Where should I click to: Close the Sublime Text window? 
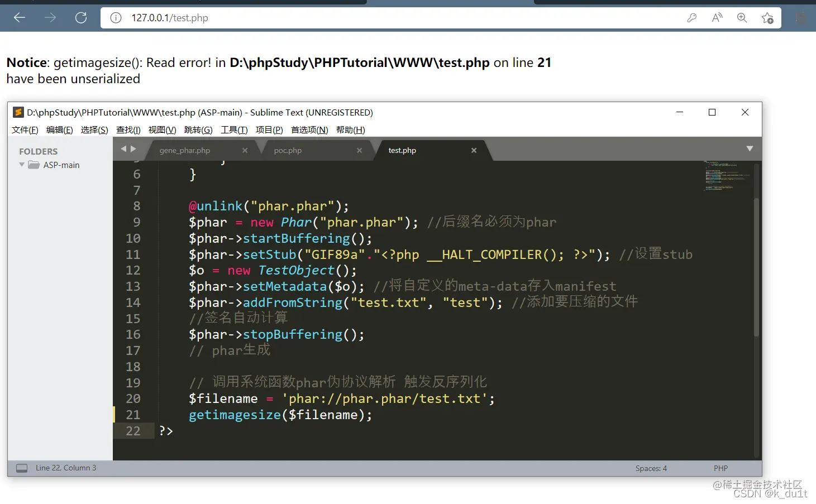tap(745, 112)
